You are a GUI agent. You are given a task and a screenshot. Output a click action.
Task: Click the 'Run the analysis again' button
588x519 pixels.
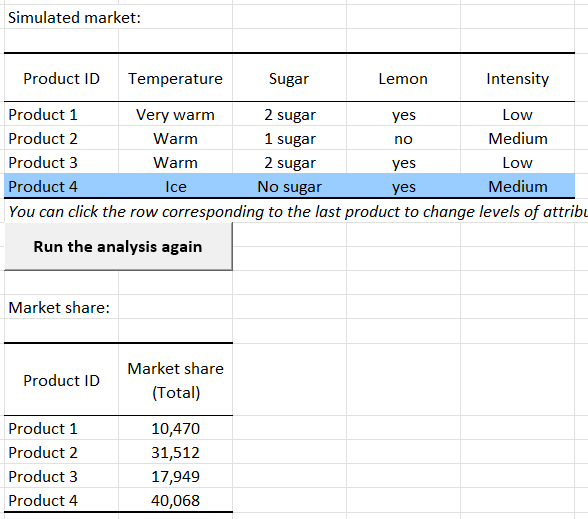[118, 246]
